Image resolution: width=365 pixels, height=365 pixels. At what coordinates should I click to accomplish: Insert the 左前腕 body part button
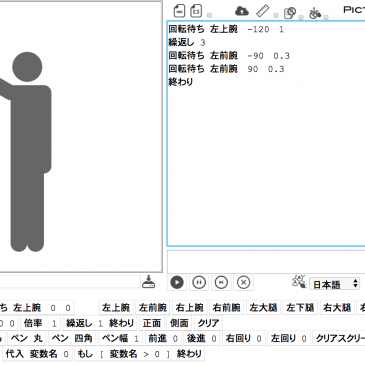click(x=153, y=307)
